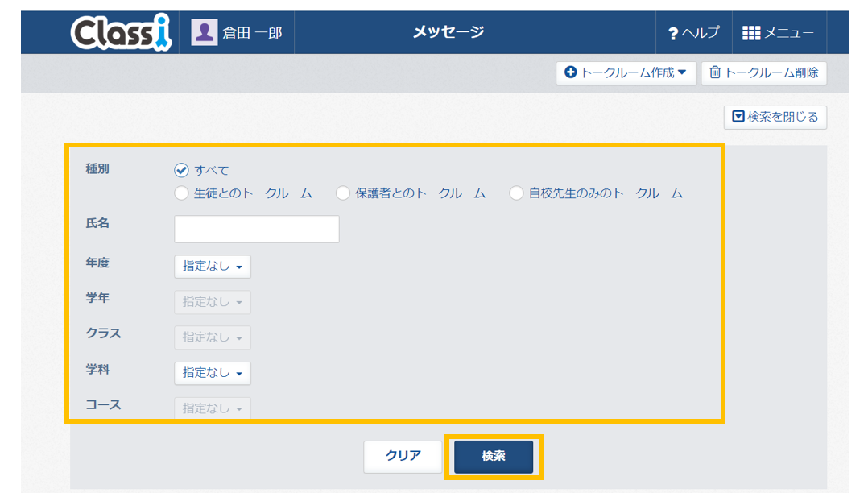This screenshot has height=501, width=868.
Task: Open the 年度 dropdown
Action: point(213,267)
